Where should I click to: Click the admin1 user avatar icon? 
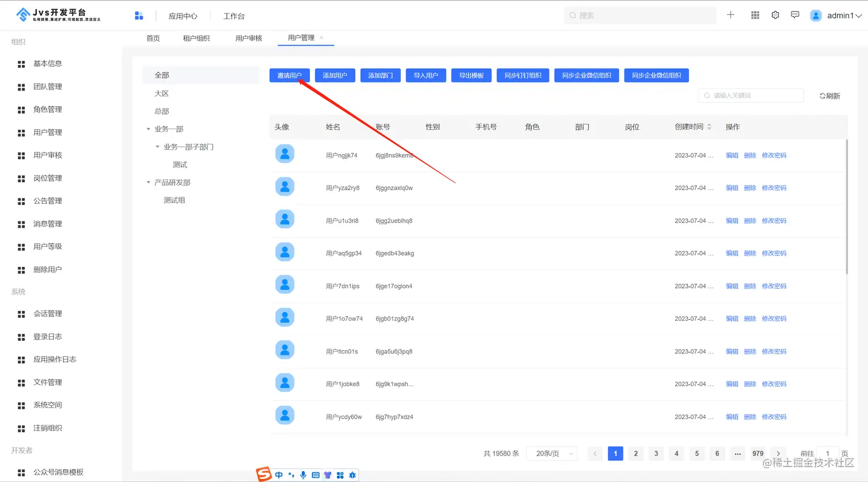coord(816,15)
